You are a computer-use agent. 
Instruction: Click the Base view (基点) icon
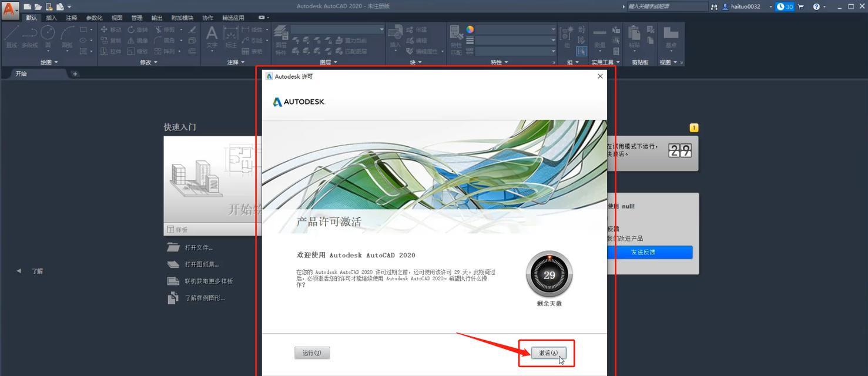671,37
